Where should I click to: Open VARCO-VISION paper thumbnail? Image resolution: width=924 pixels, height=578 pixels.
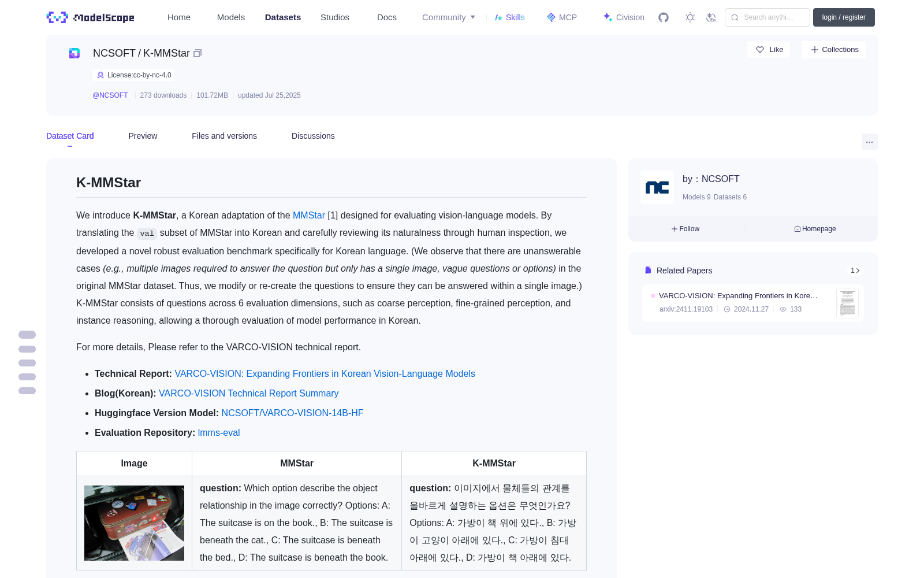[x=847, y=303]
